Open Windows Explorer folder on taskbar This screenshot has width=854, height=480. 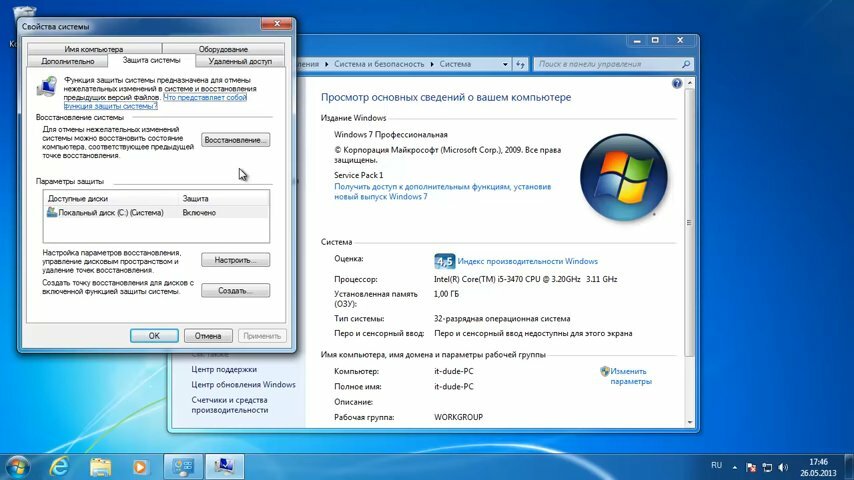click(x=100, y=467)
